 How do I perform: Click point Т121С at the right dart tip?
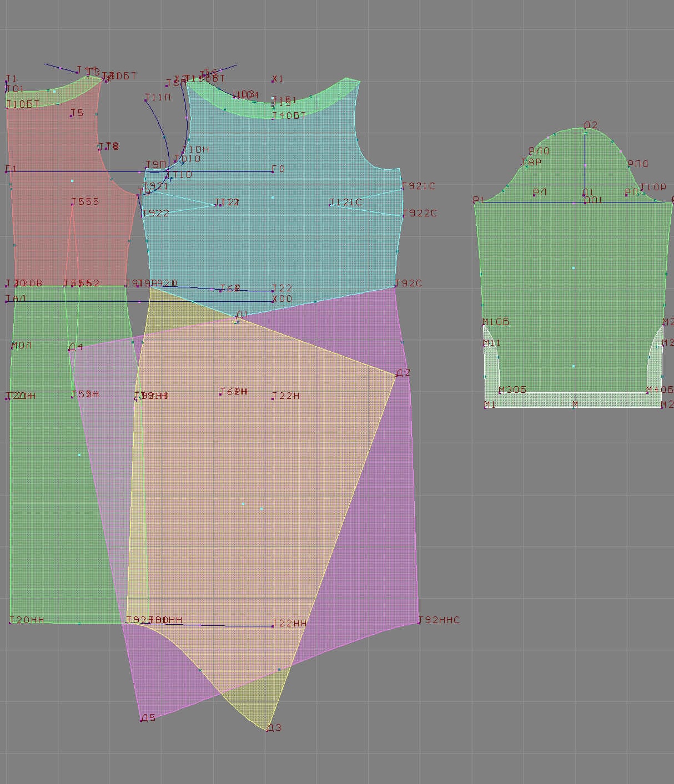click(x=330, y=205)
